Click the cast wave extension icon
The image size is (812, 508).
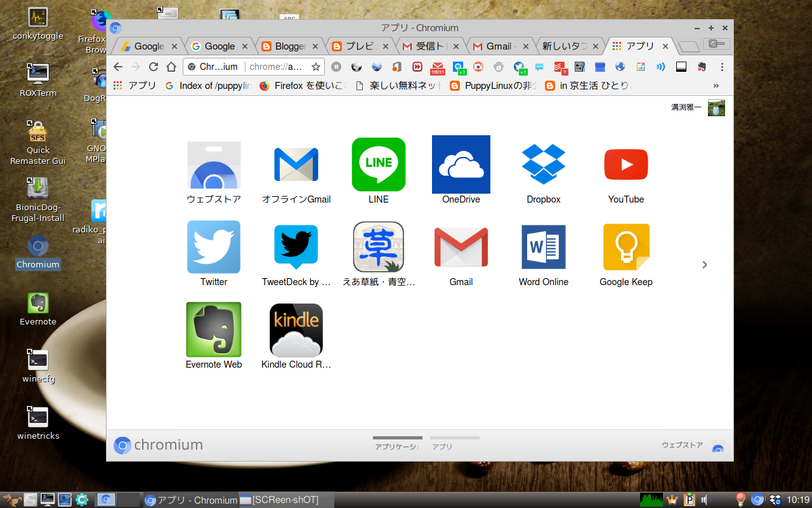click(x=661, y=67)
